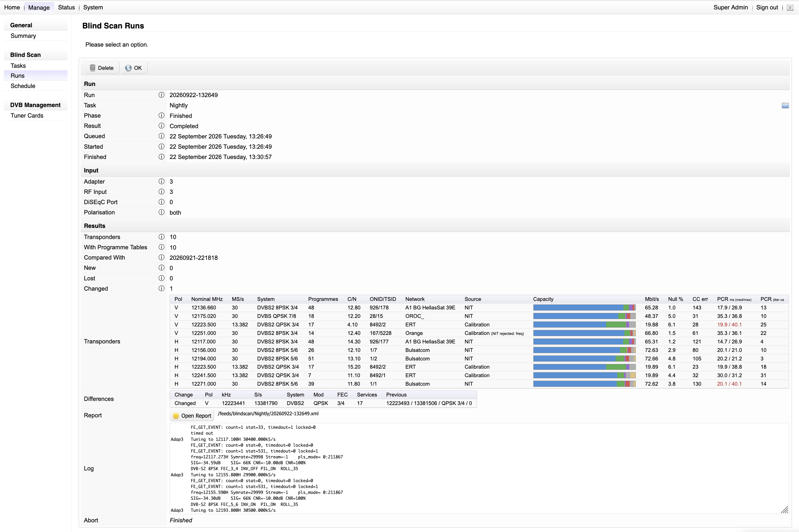Click the info icon beside Adapter
799x532 pixels.
click(x=161, y=182)
